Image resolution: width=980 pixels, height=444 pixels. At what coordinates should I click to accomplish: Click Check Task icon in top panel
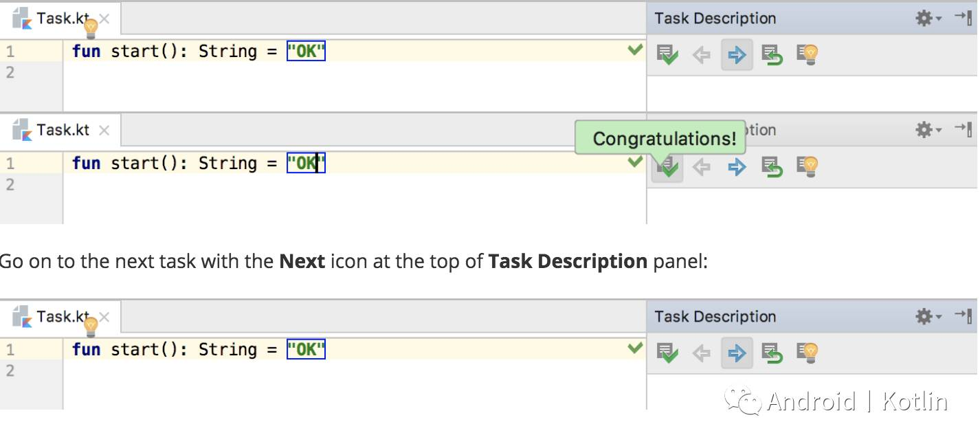click(x=667, y=54)
